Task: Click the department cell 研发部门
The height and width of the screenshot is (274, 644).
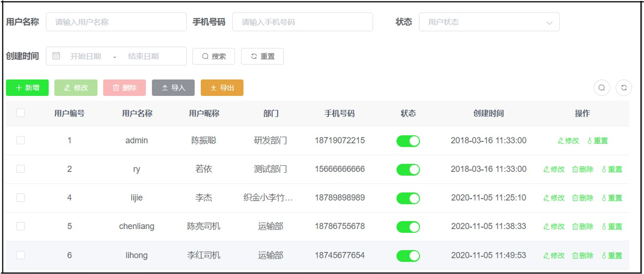Action: coord(270,140)
